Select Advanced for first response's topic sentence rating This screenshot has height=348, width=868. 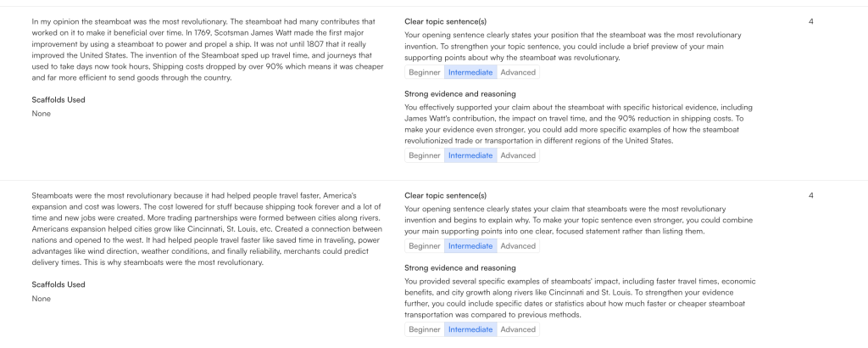(517, 72)
